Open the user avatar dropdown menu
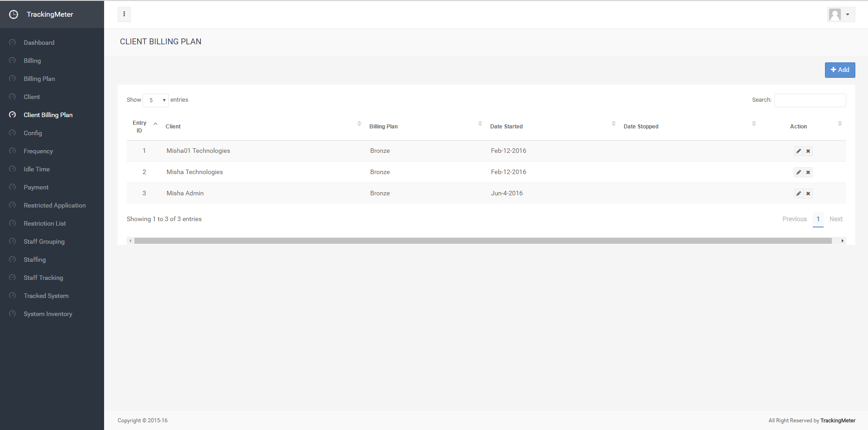Image resolution: width=868 pixels, height=430 pixels. [840, 14]
